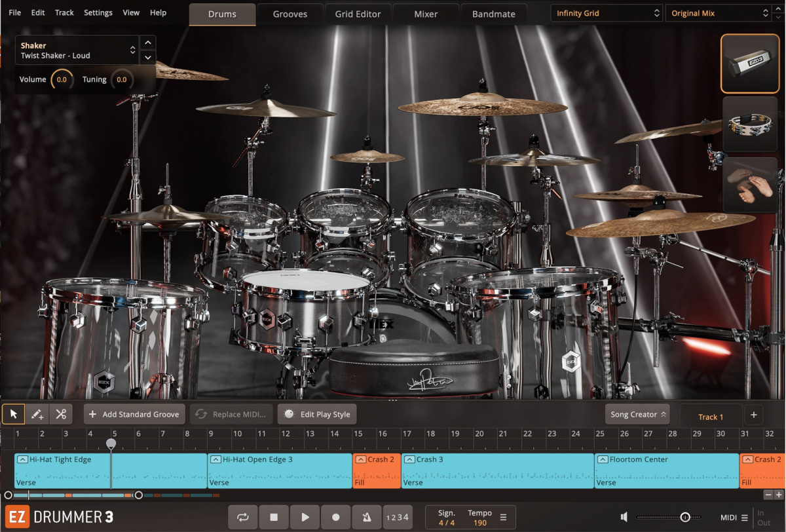
Task: Open the Original Mix dropdown
Action: pos(717,12)
